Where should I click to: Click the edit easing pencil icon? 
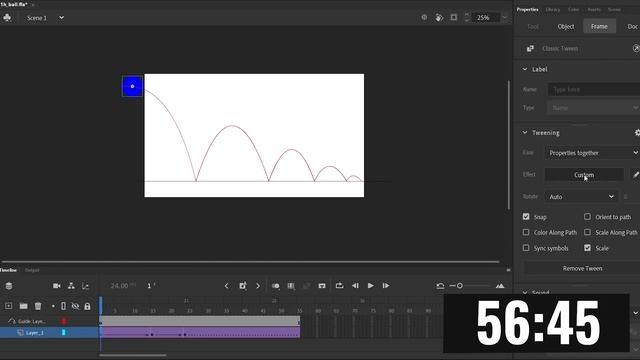tap(636, 175)
